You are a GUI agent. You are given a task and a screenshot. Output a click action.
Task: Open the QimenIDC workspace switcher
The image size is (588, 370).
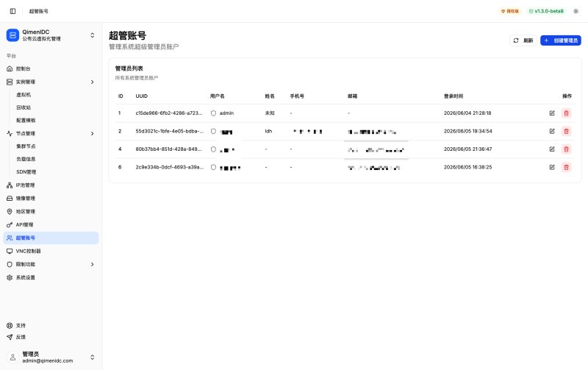51,35
